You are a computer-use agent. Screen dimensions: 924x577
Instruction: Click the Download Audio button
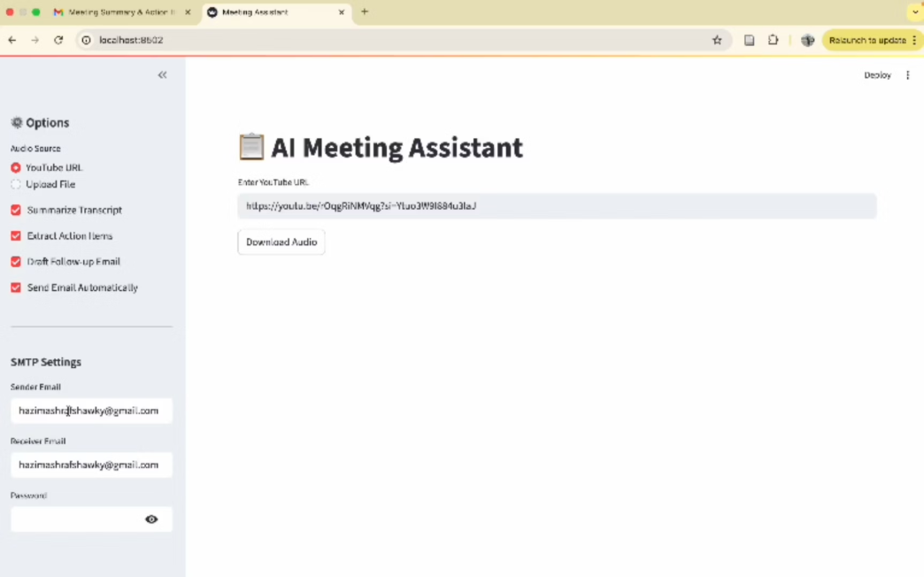[x=281, y=242]
